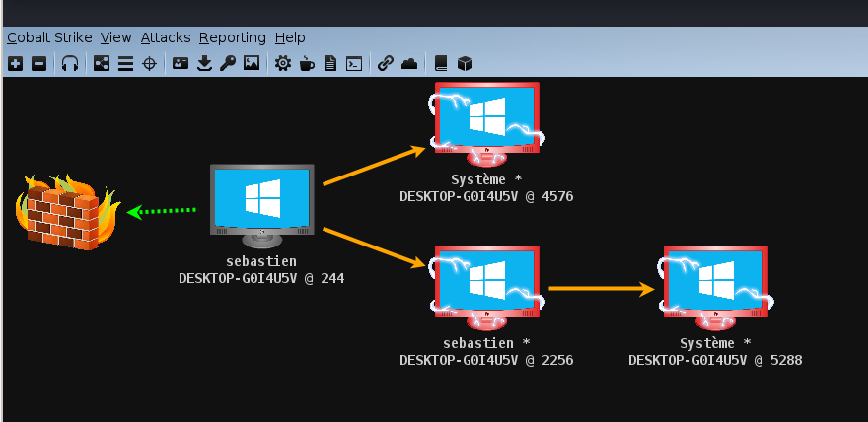Switch to the pivot graph view icon

click(102, 64)
